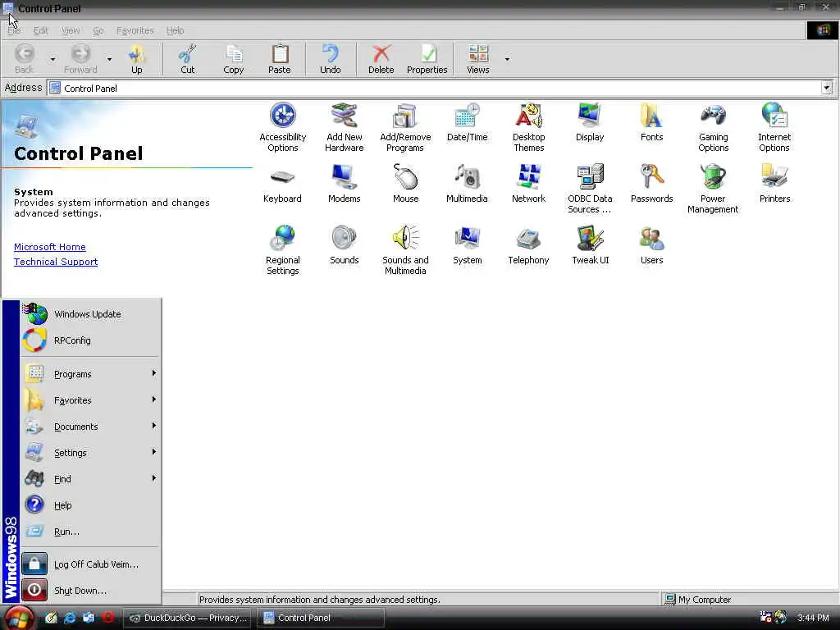The width and height of the screenshot is (840, 630).
Task: Expand Find submenu in Start menu
Action: tap(90, 479)
